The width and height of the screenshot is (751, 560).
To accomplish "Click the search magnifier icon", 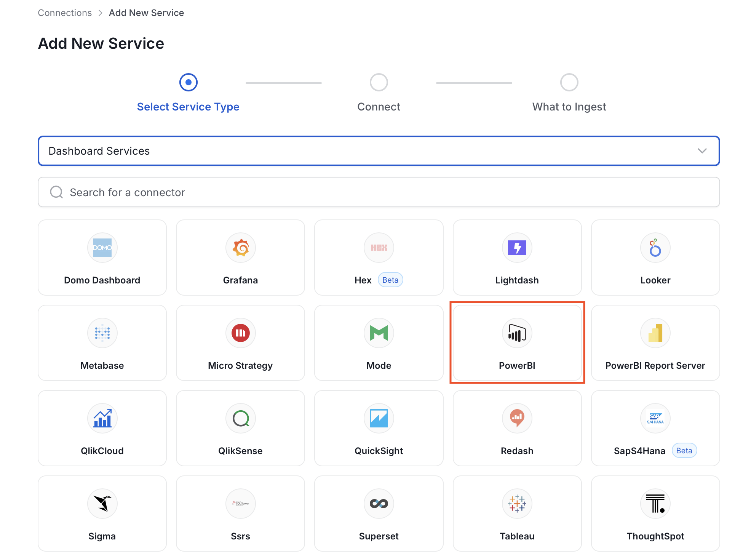I will coord(56,192).
